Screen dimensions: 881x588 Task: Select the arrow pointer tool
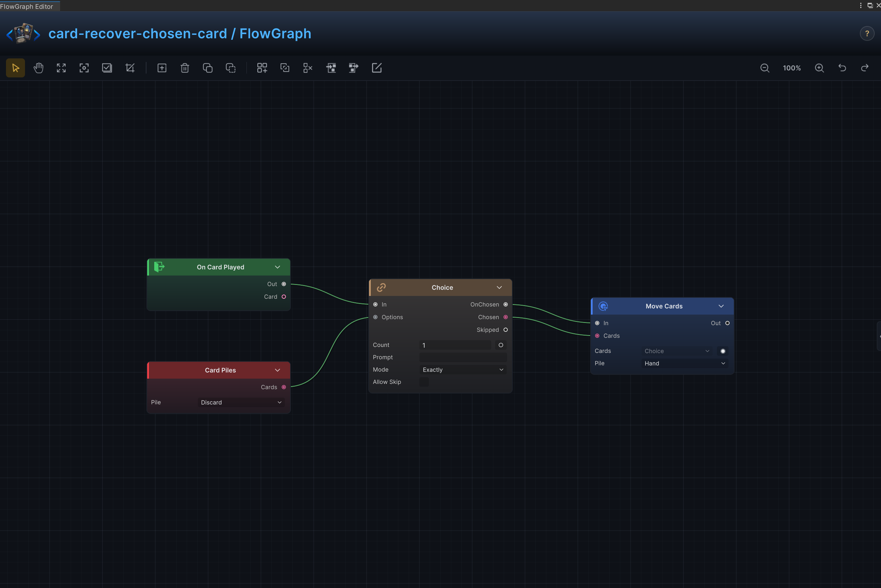tap(15, 68)
